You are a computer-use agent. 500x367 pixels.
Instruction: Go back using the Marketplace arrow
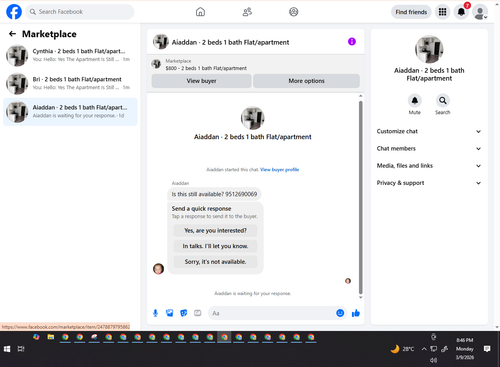tap(12, 34)
